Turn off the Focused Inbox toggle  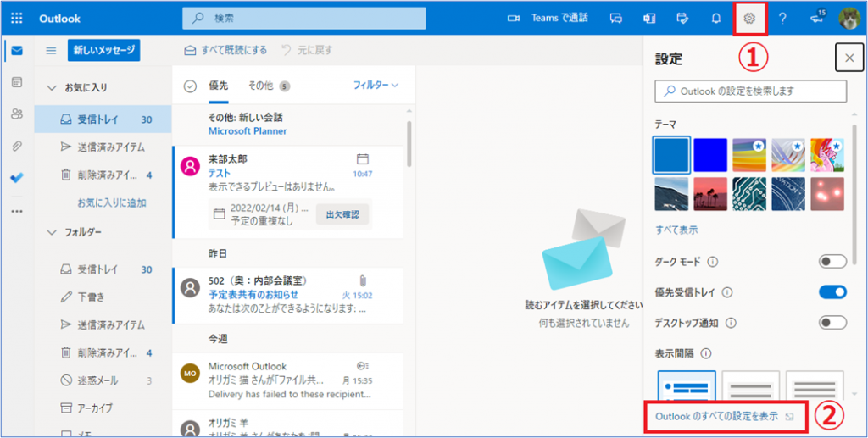(x=832, y=292)
